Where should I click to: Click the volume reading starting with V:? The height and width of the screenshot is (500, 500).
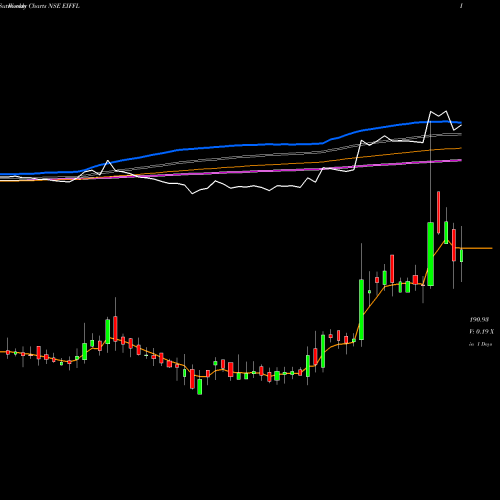pos(481,332)
